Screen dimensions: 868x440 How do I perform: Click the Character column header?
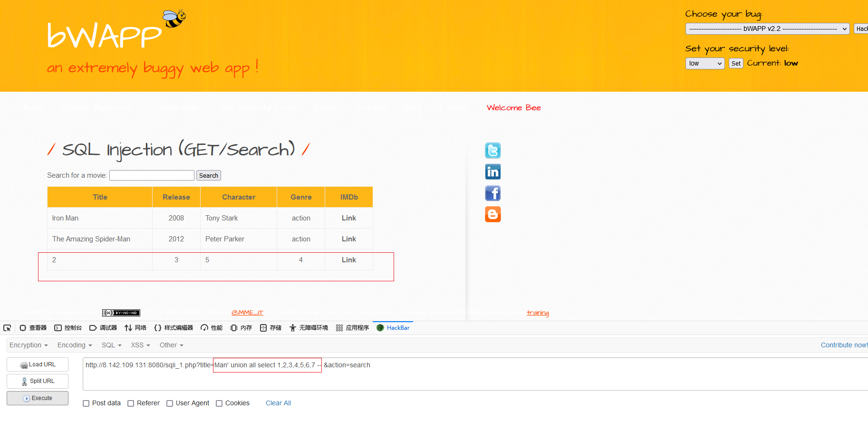point(239,197)
